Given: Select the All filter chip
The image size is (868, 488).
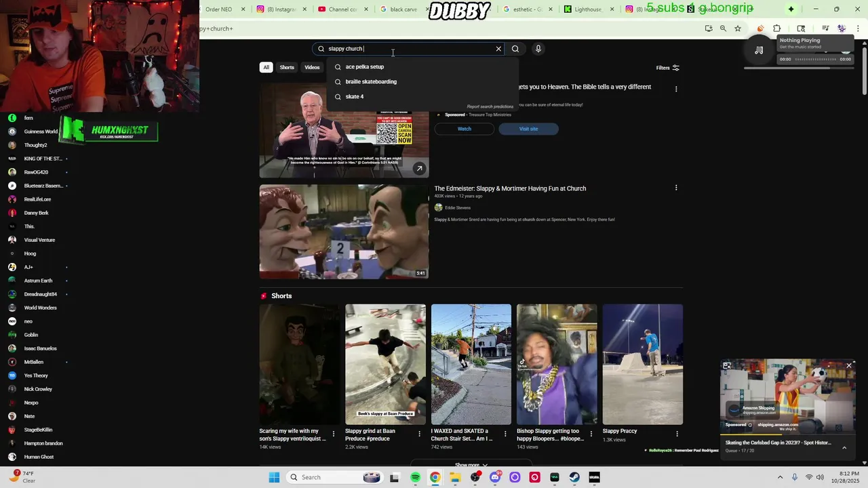Looking at the screenshot, I should click(267, 67).
